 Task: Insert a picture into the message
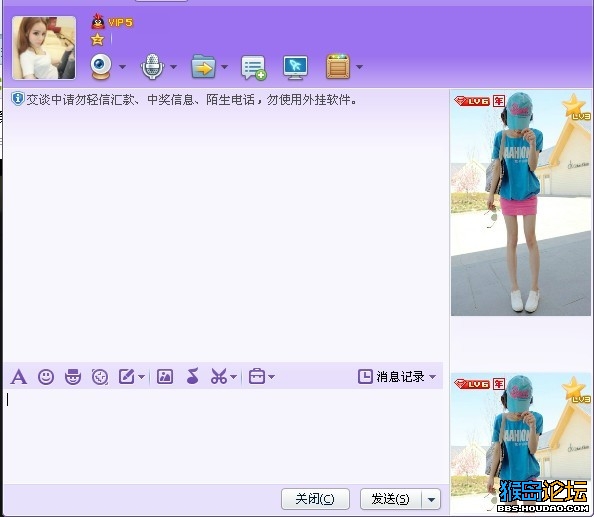pyautogui.click(x=165, y=377)
